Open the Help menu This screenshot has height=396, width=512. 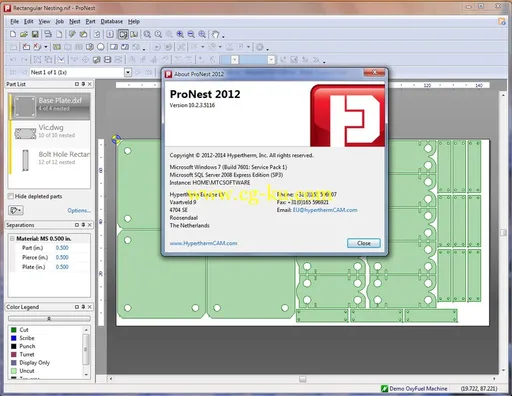pos(134,22)
